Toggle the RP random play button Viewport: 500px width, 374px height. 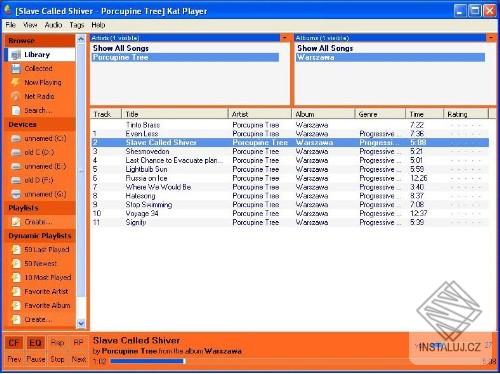click(78, 343)
